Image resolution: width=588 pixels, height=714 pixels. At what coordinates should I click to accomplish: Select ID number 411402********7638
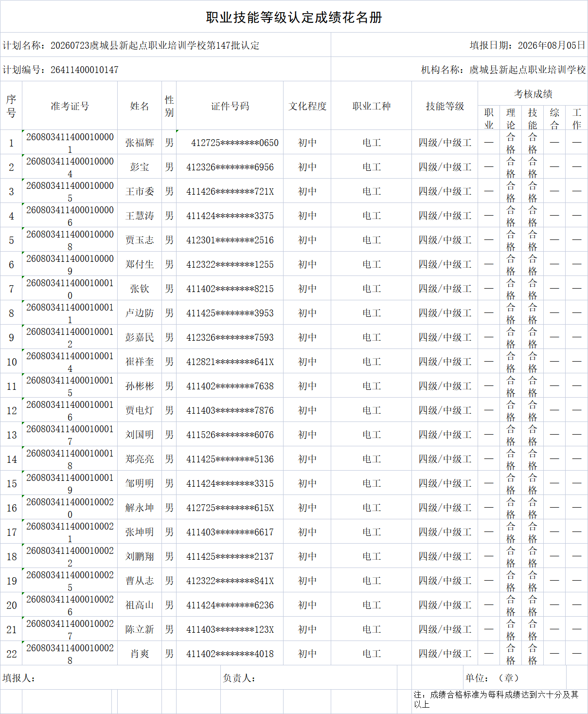click(x=230, y=386)
